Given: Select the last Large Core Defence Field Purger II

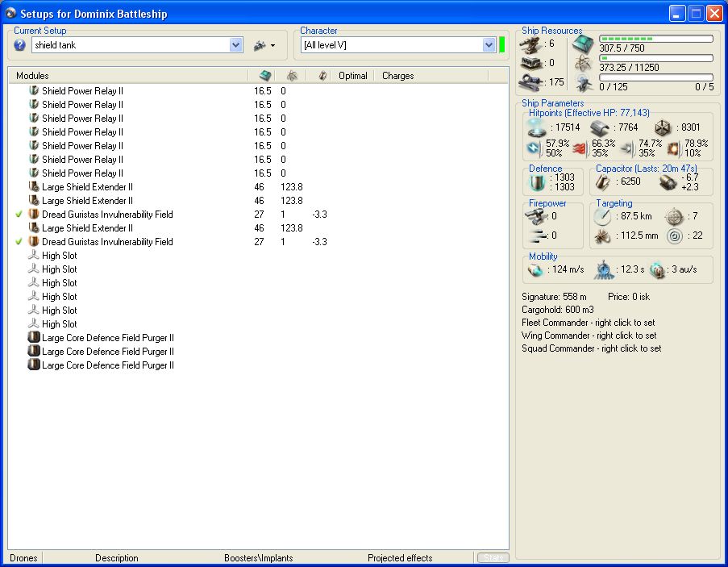Looking at the screenshot, I should 258,365.
